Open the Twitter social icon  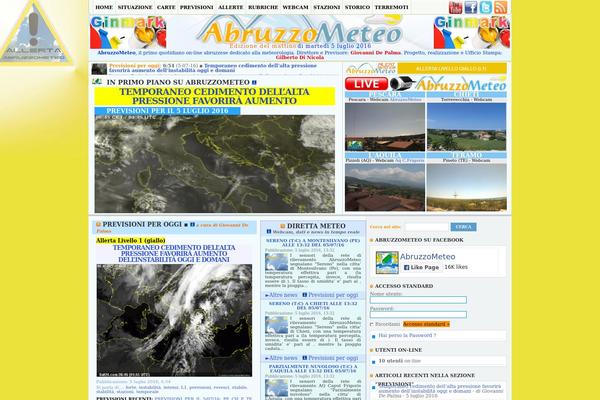click(486, 7)
